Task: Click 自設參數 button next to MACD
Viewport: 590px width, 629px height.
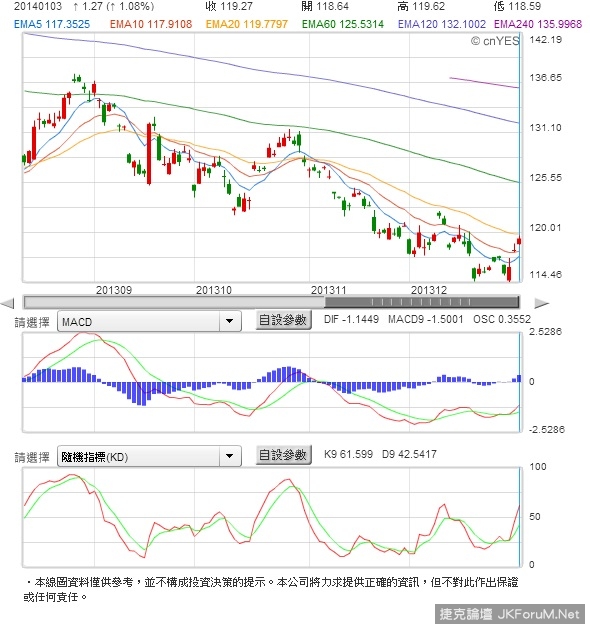Action: click(x=284, y=321)
